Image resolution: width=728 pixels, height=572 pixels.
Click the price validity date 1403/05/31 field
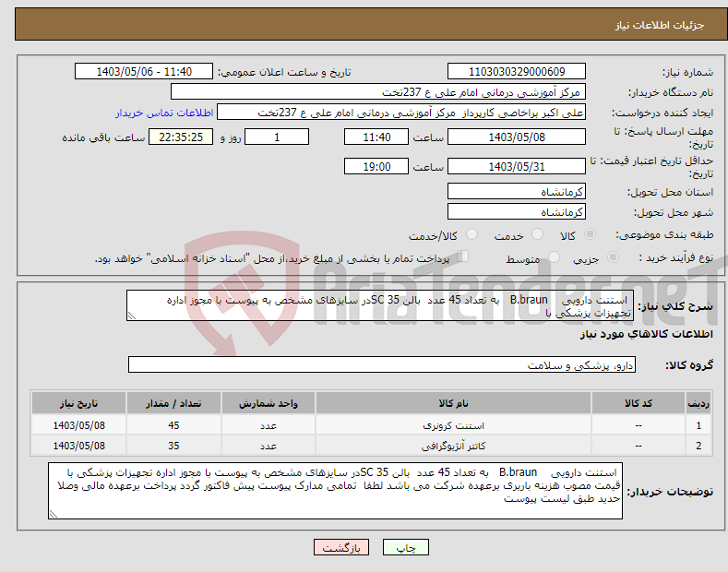(517, 166)
